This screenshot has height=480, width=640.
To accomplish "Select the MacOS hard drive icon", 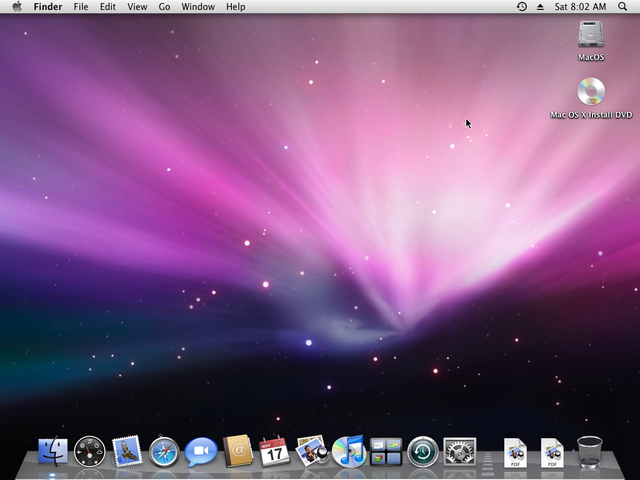I will point(591,34).
